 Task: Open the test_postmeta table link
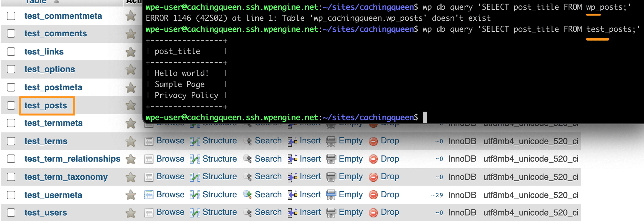click(53, 87)
